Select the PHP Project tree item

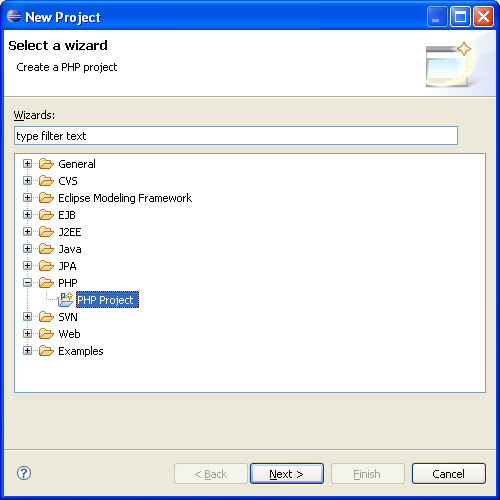click(107, 300)
